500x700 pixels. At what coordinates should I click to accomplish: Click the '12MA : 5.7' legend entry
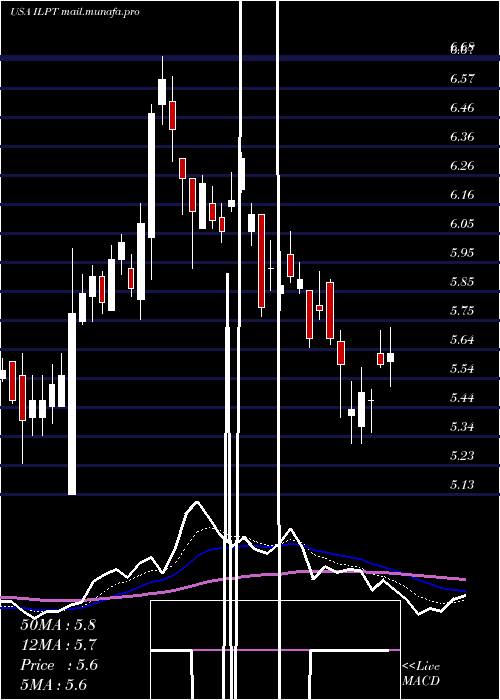click(x=58, y=645)
